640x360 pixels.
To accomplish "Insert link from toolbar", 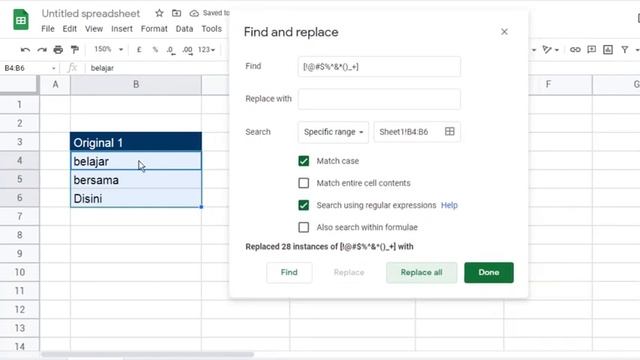I will coord(575,50).
